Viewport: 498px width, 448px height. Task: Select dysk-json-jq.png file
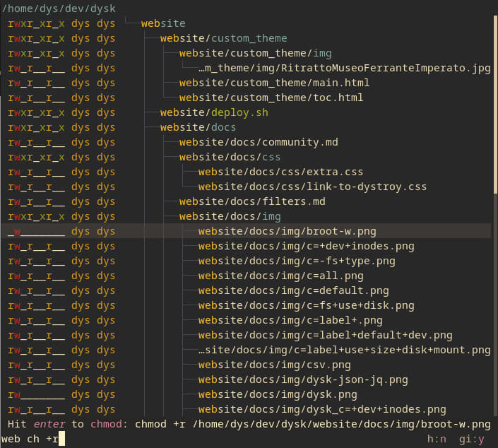point(303,379)
